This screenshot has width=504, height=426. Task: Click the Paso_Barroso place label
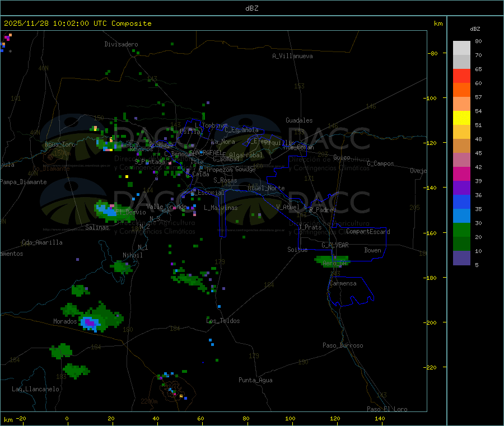[x=343, y=345]
